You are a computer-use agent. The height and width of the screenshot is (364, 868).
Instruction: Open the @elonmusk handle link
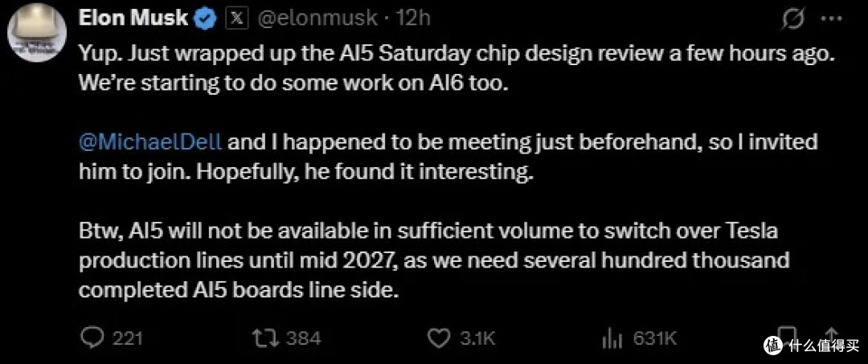[x=318, y=19]
